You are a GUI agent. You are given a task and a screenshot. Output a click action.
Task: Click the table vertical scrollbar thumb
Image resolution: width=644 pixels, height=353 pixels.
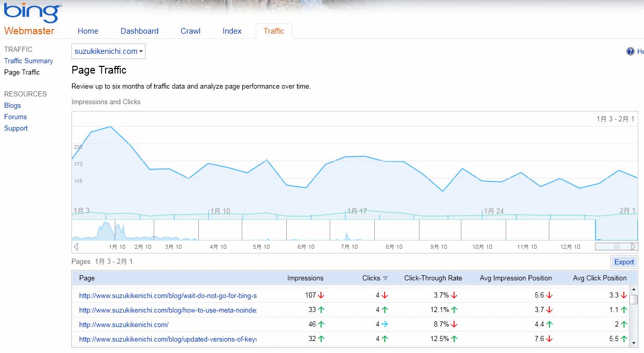(x=633, y=299)
